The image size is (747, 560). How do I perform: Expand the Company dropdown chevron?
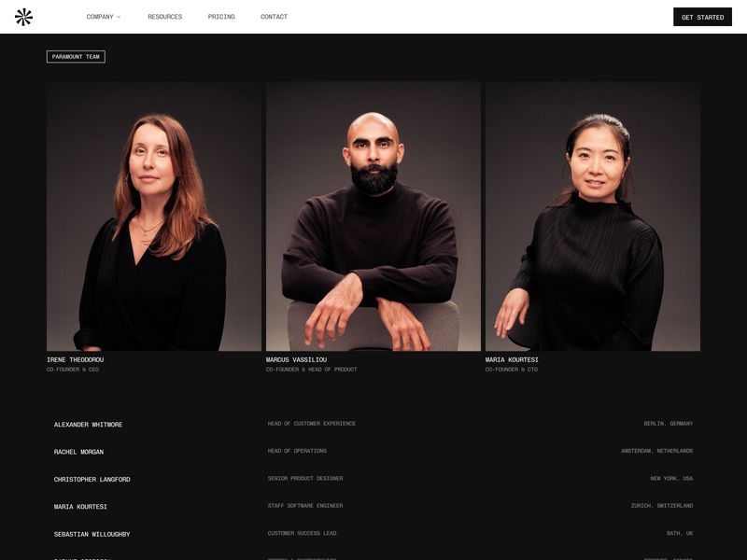(119, 17)
